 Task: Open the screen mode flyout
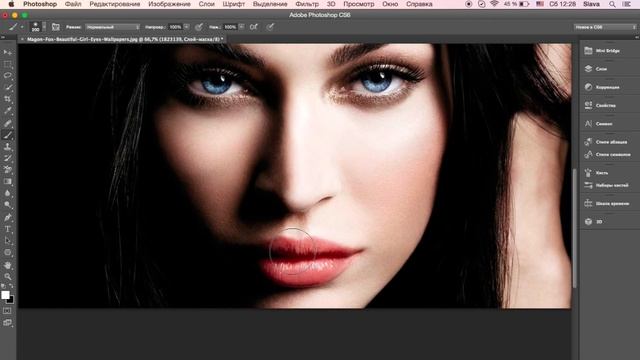click(7, 323)
